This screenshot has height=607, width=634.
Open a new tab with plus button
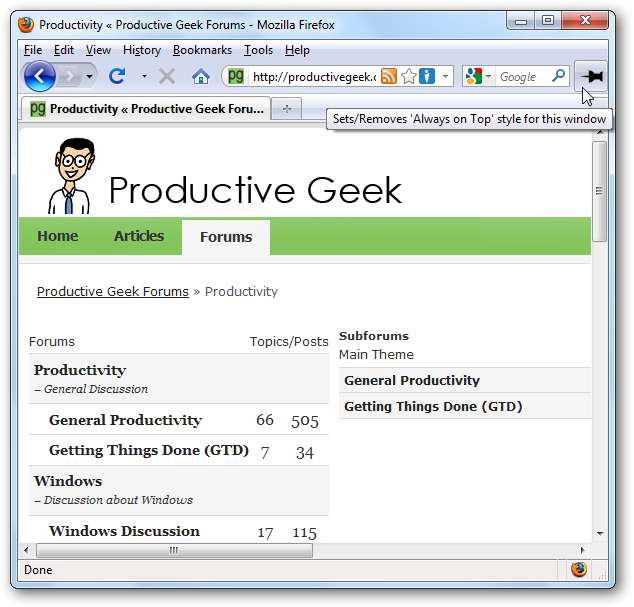286,108
